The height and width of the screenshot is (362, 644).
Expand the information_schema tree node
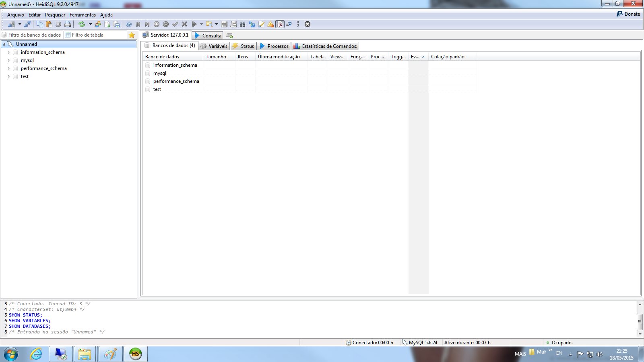[9, 52]
